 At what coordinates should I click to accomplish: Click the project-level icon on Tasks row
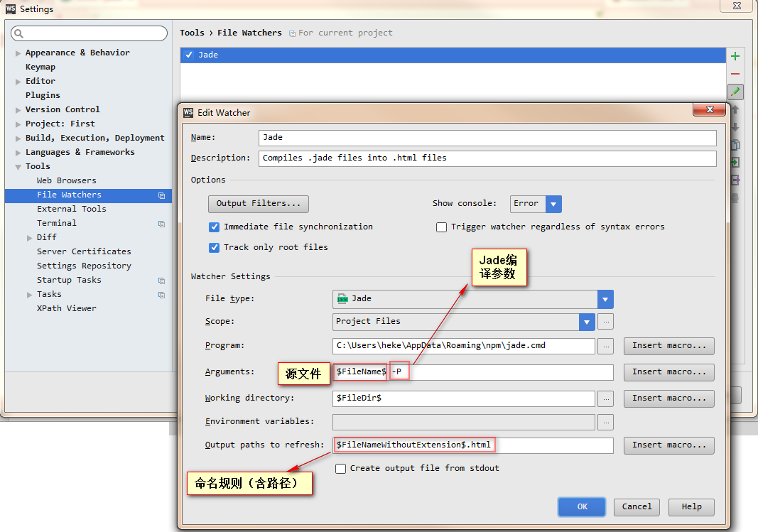161,295
